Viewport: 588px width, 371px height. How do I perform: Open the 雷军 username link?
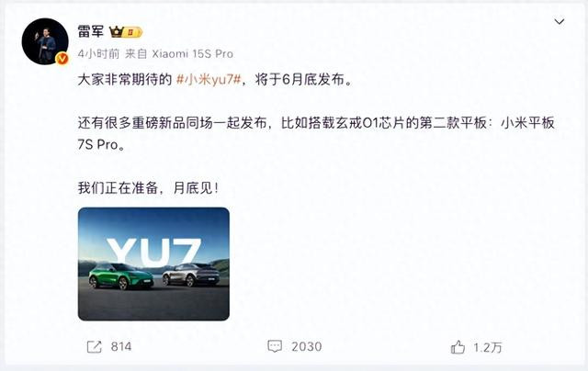90,31
